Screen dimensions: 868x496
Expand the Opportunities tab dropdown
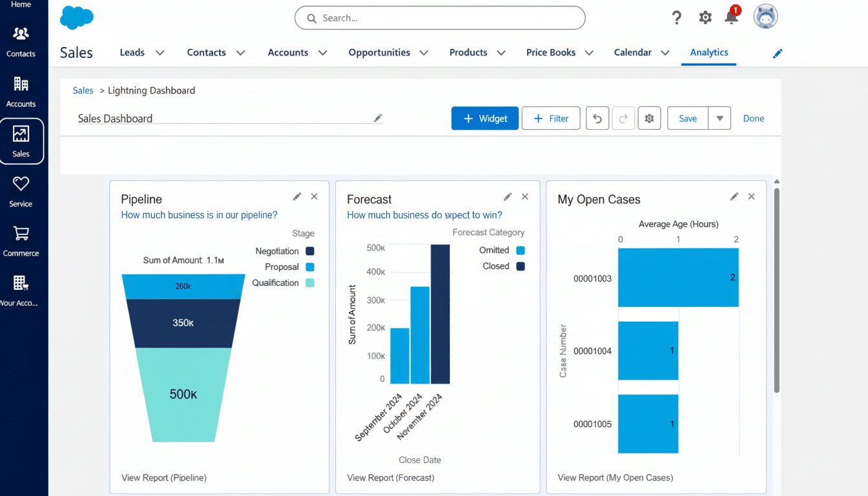tap(424, 52)
